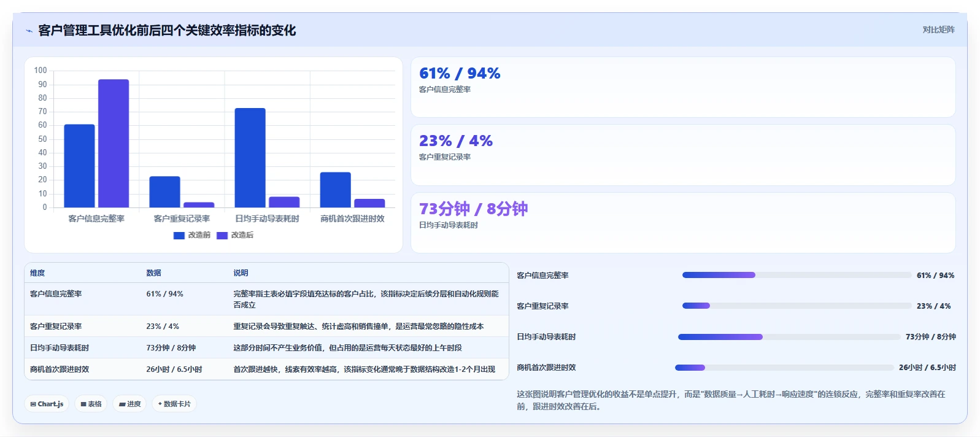Click the 数据卡片 tag chip

click(x=174, y=404)
